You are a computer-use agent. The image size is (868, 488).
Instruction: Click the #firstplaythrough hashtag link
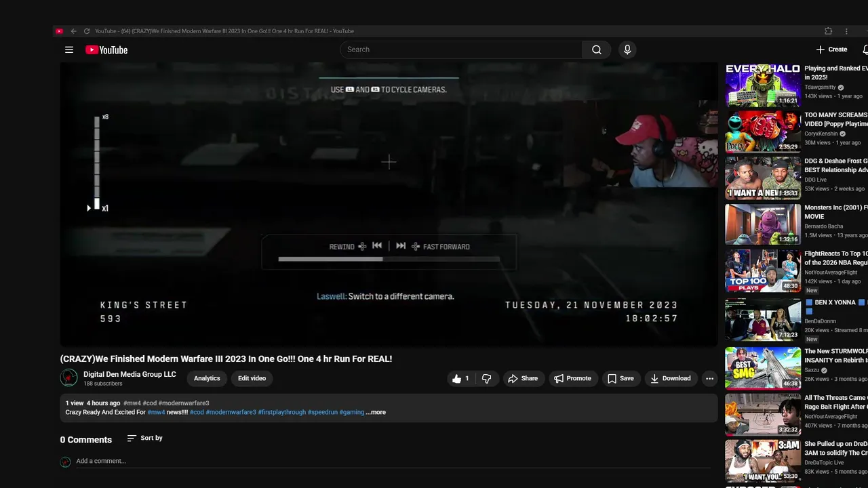(x=281, y=412)
